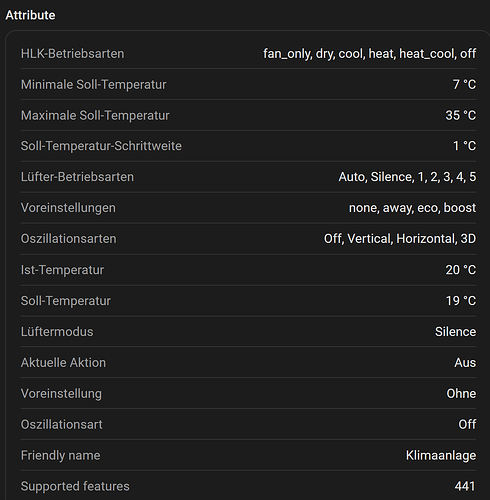Select the Minimale Soll-Temperatur row
490x500 pixels.
[248, 84]
